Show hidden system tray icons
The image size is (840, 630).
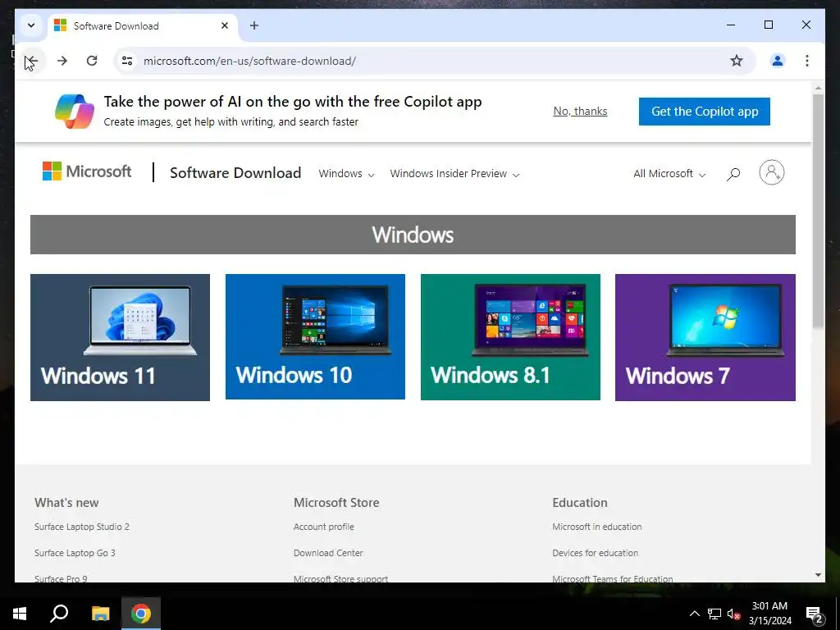pyautogui.click(x=694, y=614)
